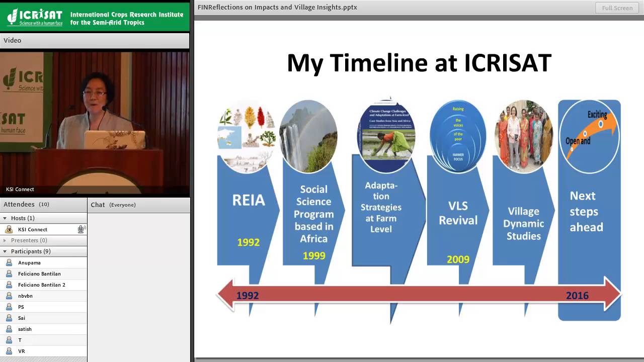Select participant name Sai
Viewport: 644px width, 362px height.
pos(22,318)
